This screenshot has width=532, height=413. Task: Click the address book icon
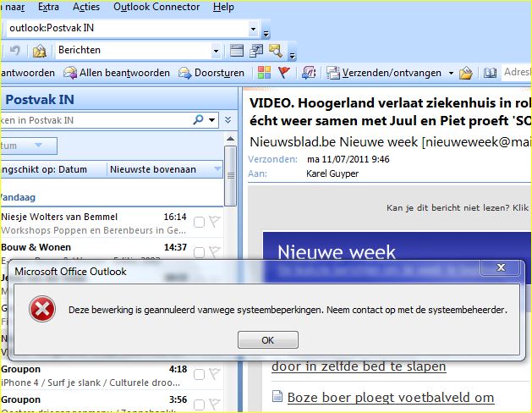coord(490,73)
